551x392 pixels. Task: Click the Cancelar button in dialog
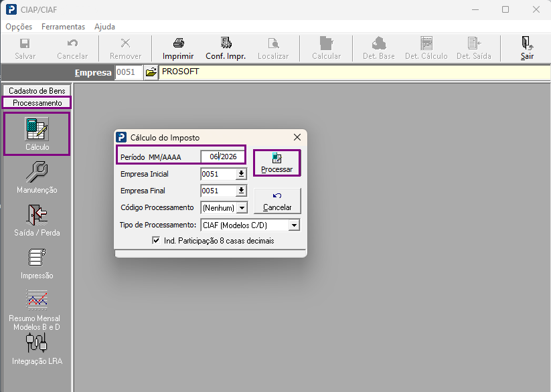[277, 201]
